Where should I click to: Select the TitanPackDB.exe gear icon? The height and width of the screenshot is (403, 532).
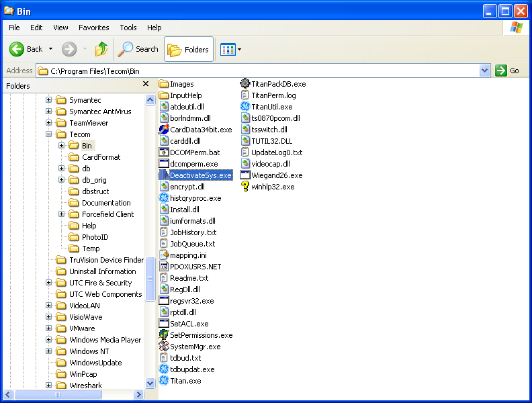point(245,83)
